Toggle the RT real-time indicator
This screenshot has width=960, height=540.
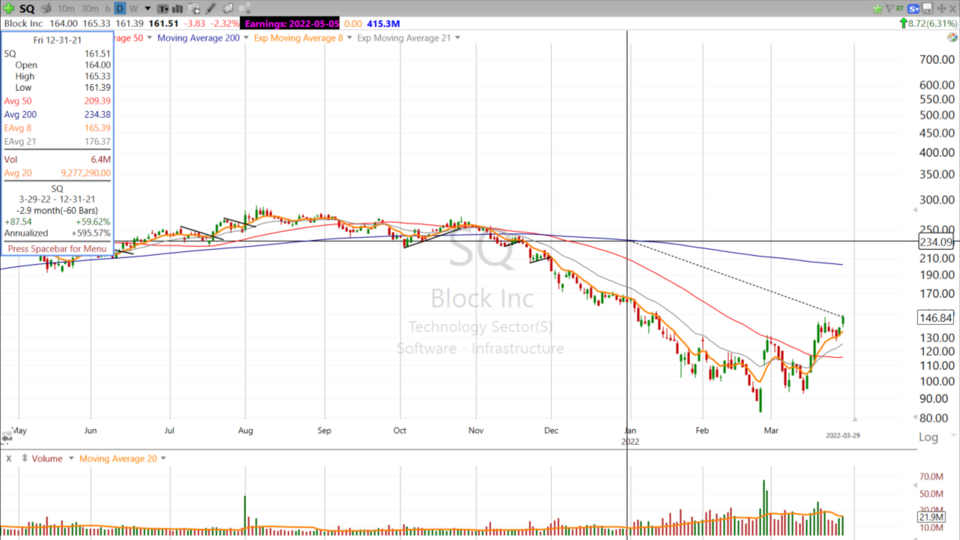[x=900, y=9]
